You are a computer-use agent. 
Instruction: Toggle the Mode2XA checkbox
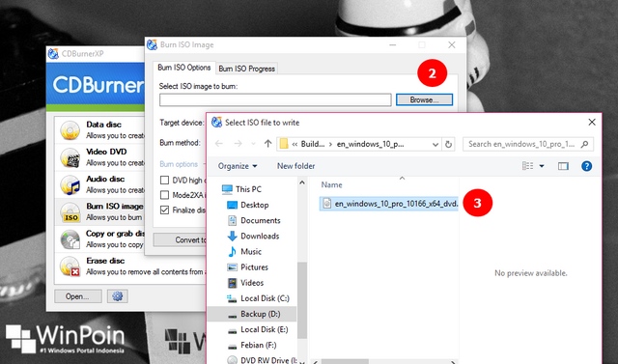[x=164, y=195]
